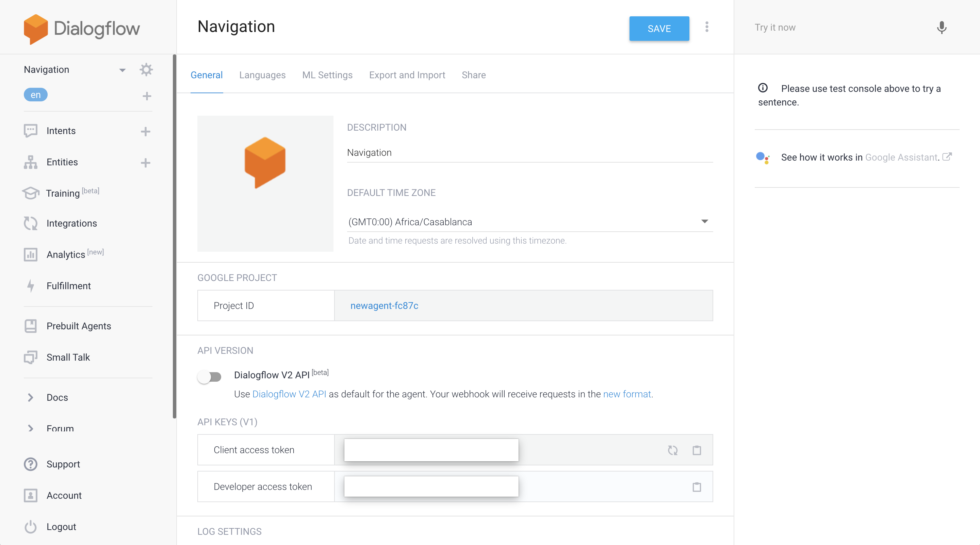
Task: Open Fulfillment in the sidebar
Action: tap(68, 286)
